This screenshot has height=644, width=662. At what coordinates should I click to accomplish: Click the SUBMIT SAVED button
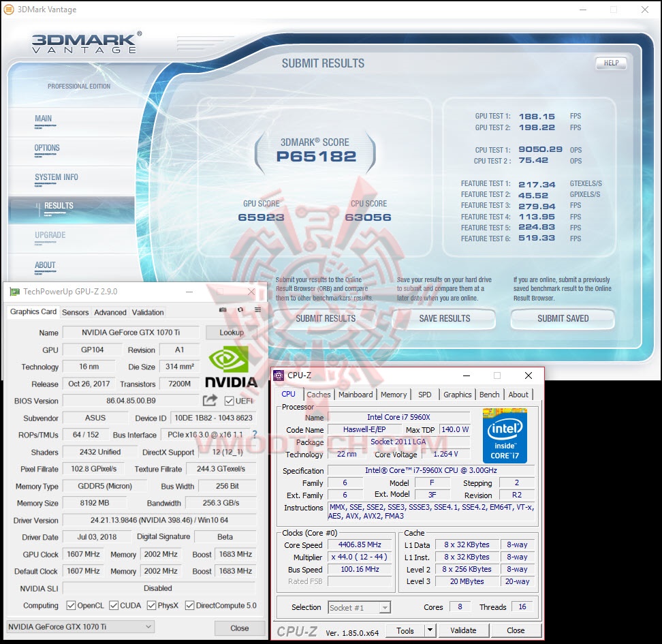[563, 319]
